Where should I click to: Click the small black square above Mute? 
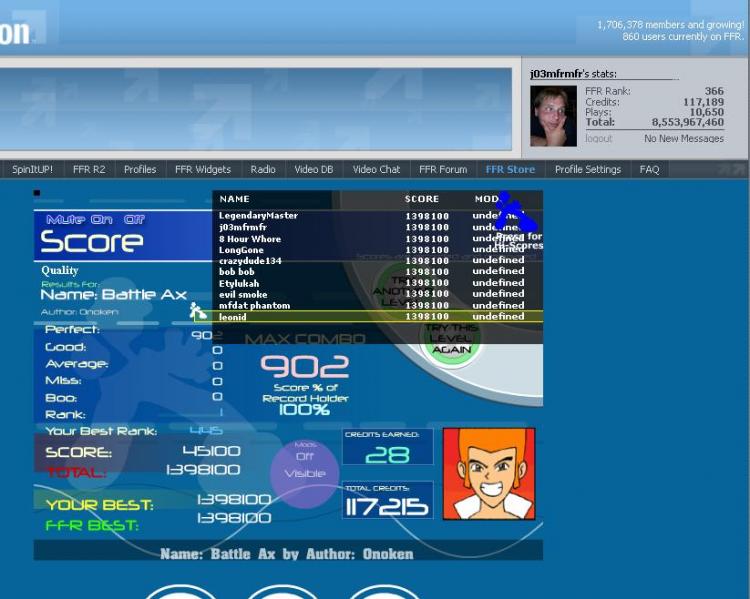click(37, 193)
